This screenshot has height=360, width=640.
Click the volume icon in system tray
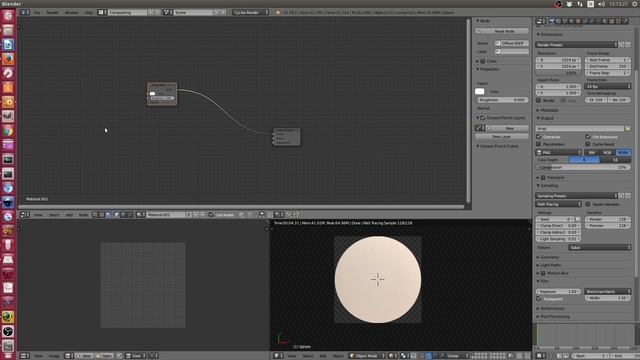601,4
